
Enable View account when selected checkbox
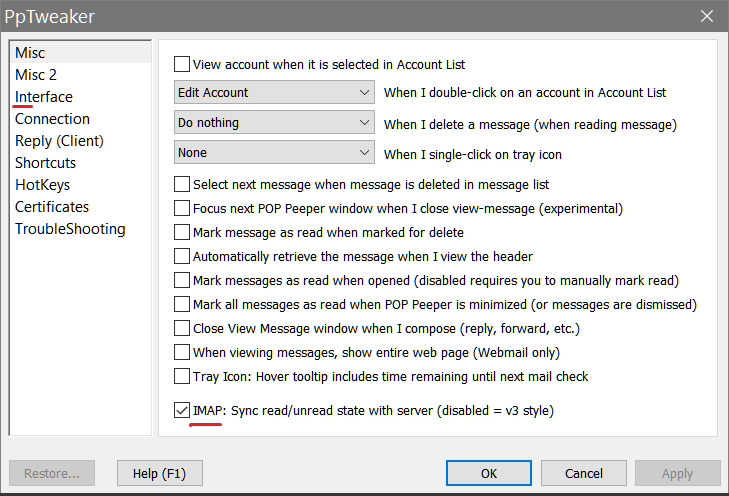pos(182,64)
